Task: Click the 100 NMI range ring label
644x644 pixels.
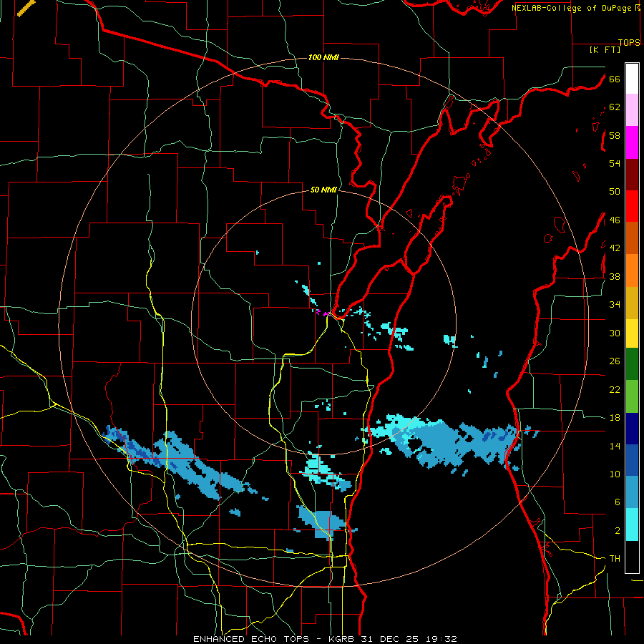Action: pos(323,57)
